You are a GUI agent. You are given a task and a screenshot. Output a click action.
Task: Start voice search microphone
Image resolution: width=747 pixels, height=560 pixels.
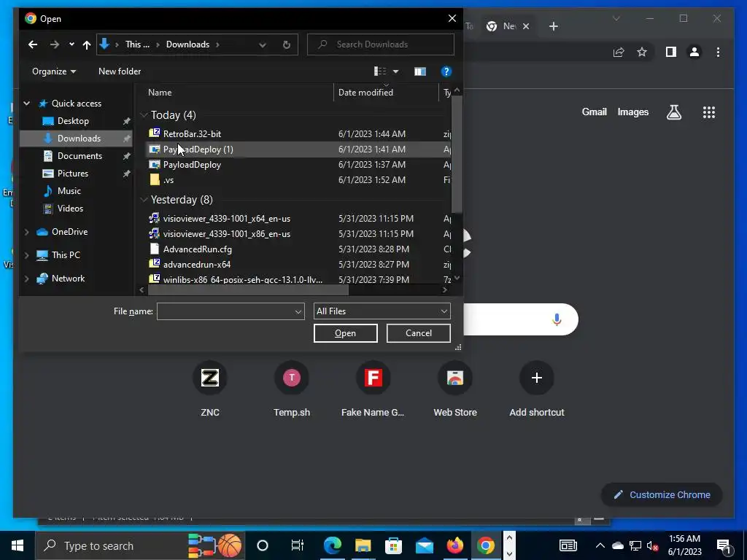[x=557, y=319]
